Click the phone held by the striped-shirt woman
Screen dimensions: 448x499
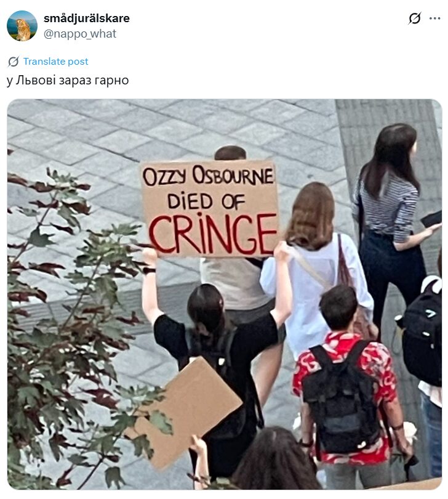pos(431,219)
